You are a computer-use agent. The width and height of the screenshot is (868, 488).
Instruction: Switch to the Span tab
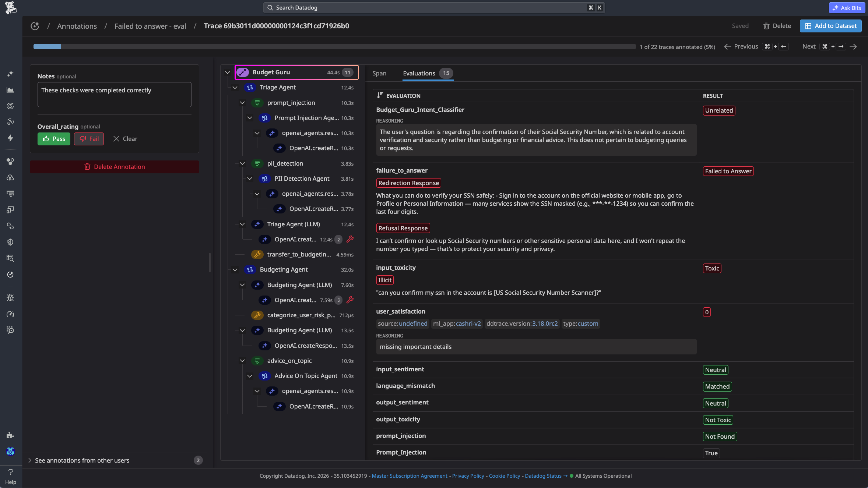click(379, 73)
